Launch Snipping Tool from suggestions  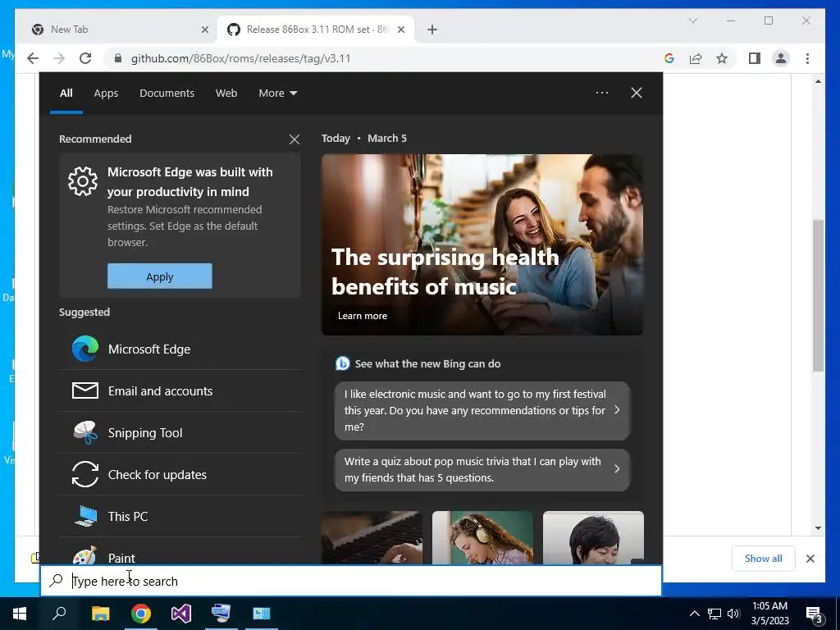tap(180, 433)
